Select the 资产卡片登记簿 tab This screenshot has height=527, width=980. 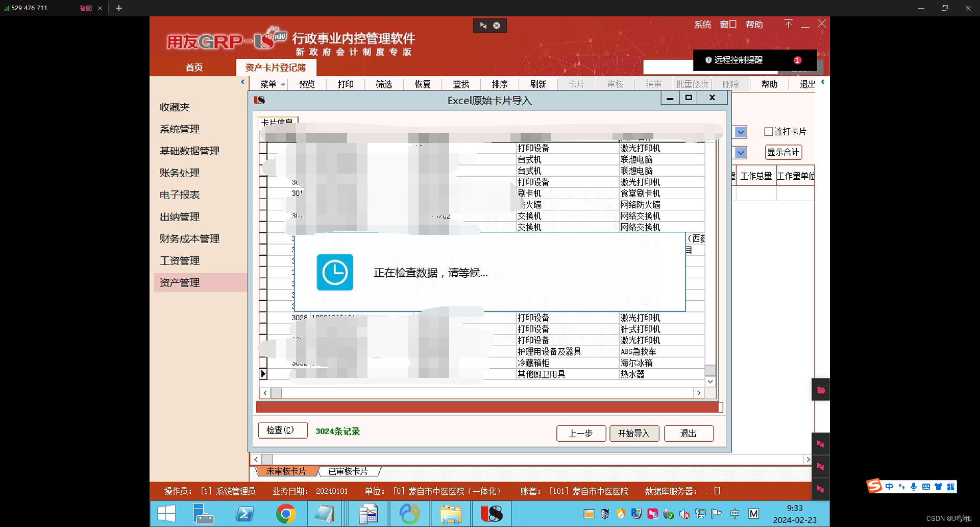tap(276, 67)
